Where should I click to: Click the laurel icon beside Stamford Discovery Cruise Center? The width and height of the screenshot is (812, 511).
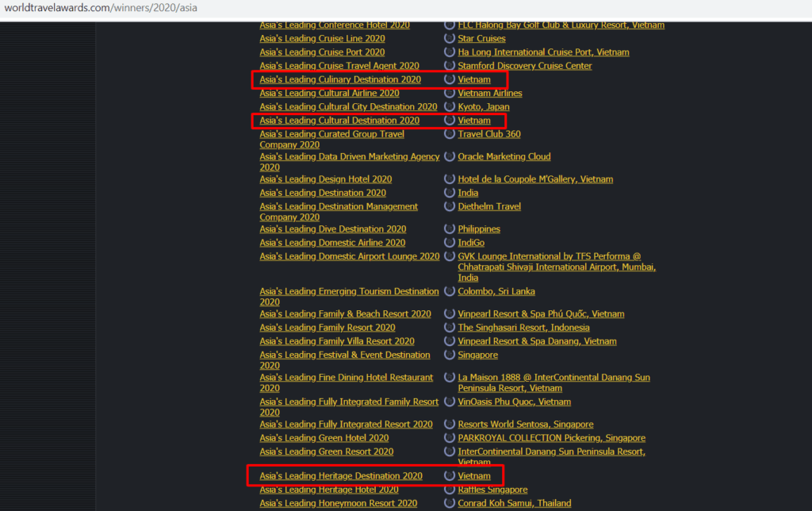[450, 65]
